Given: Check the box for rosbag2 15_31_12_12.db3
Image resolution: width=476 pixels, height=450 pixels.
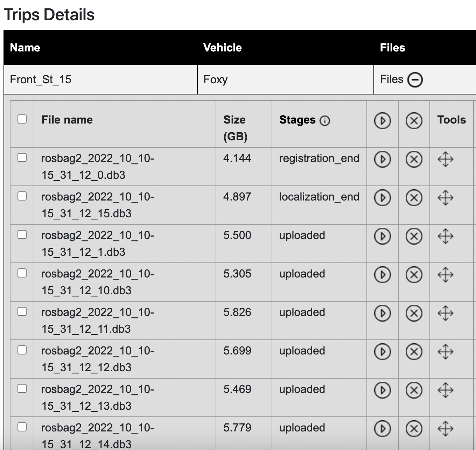Looking at the screenshot, I should [x=22, y=350].
